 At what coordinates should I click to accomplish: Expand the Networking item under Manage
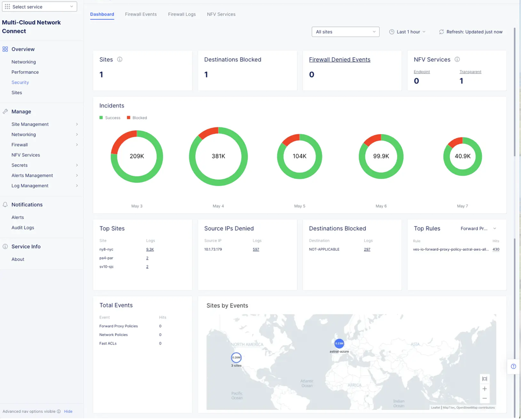45,135
